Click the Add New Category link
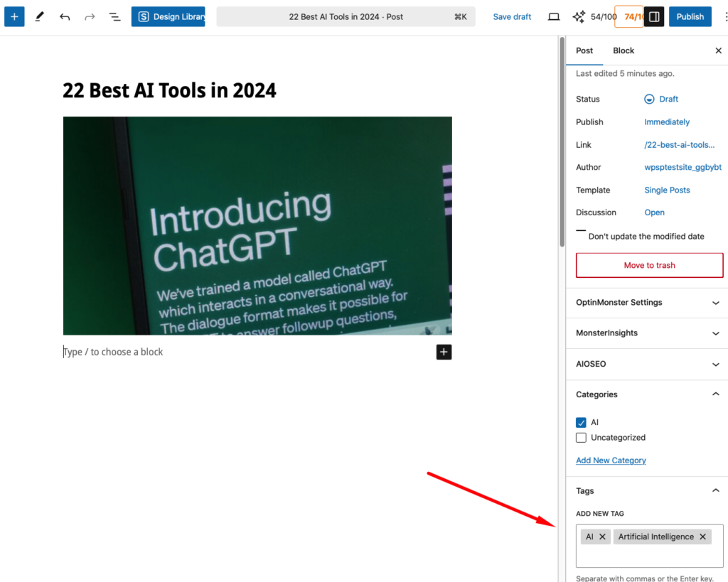Image resolution: width=728 pixels, height=582 pixels. tap(611, 460)
